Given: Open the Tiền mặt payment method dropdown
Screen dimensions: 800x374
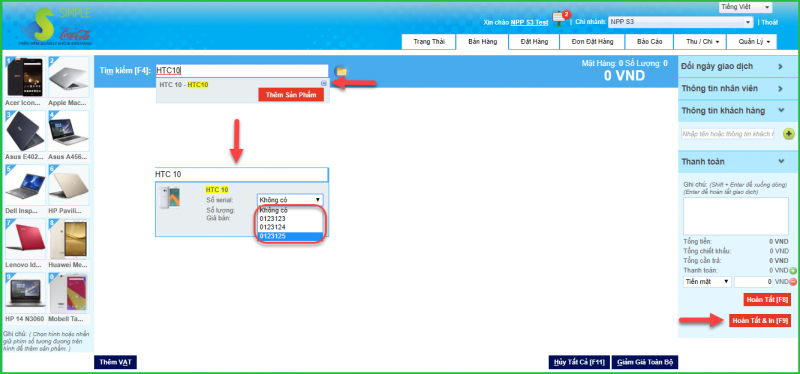Looking at the screenshot, I should tap(707, 282).
